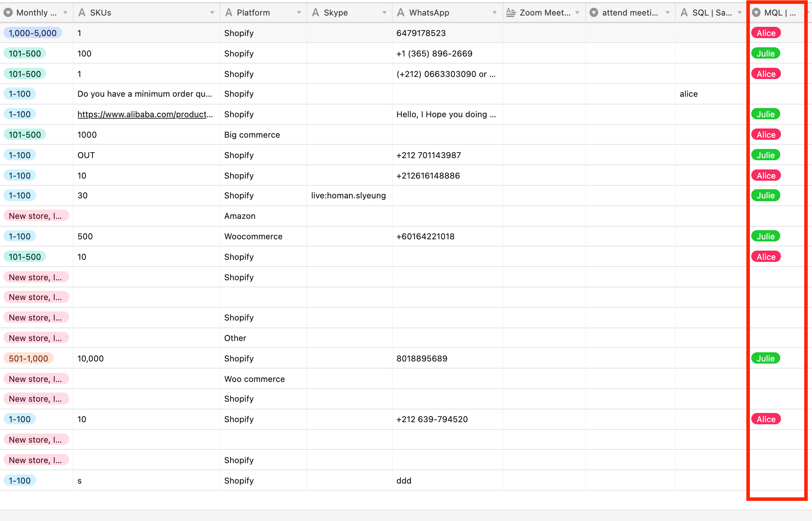The height and width of the screenshot is (521, 812).
Task: Select the WhatsApp cell '+212 639-794520'
Action: coord(447,419)
